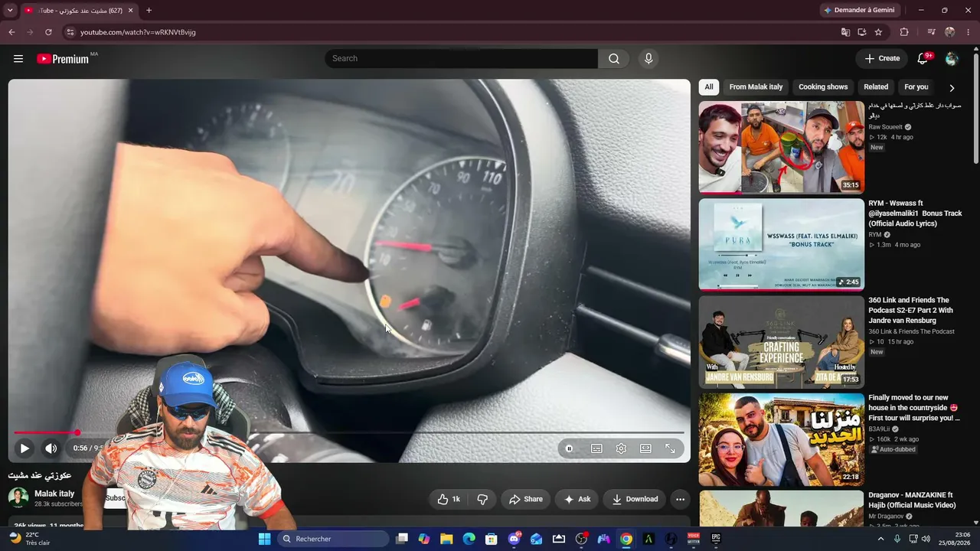Install the YouTube app from address bar
The height and width of the screenshot is (551, 980).
[862, 32]
